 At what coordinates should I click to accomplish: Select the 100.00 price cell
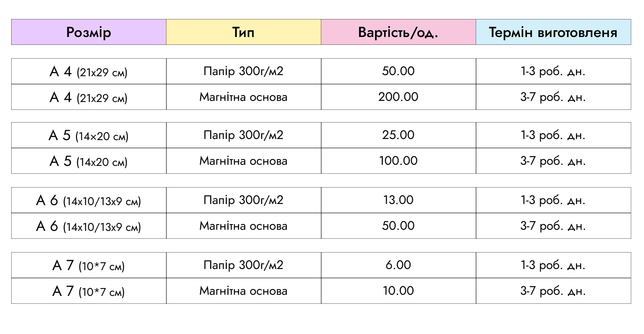[x=398, y=161]
